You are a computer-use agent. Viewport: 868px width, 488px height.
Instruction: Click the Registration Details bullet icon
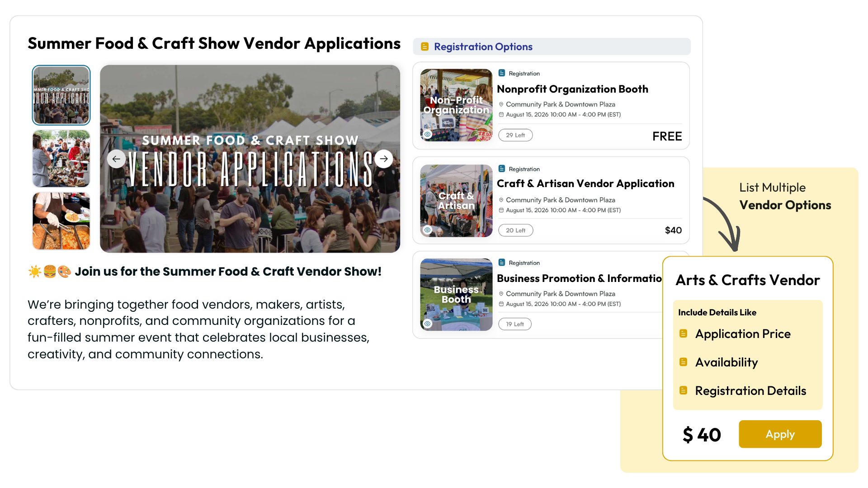pos(684,390)
